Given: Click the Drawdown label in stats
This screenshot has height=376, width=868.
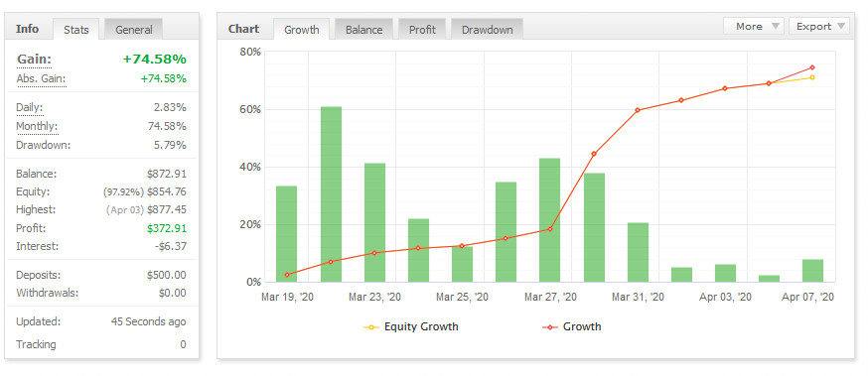Looking at the screenshot, I should [43, 146].
